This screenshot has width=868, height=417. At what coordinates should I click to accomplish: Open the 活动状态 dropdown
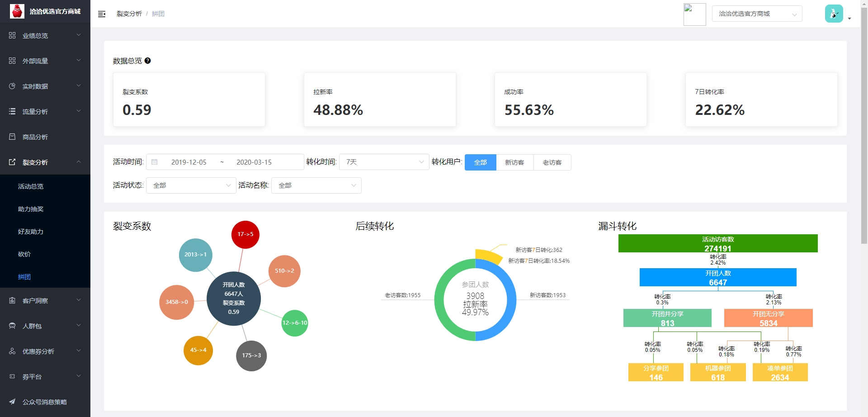tap(191, 185)
